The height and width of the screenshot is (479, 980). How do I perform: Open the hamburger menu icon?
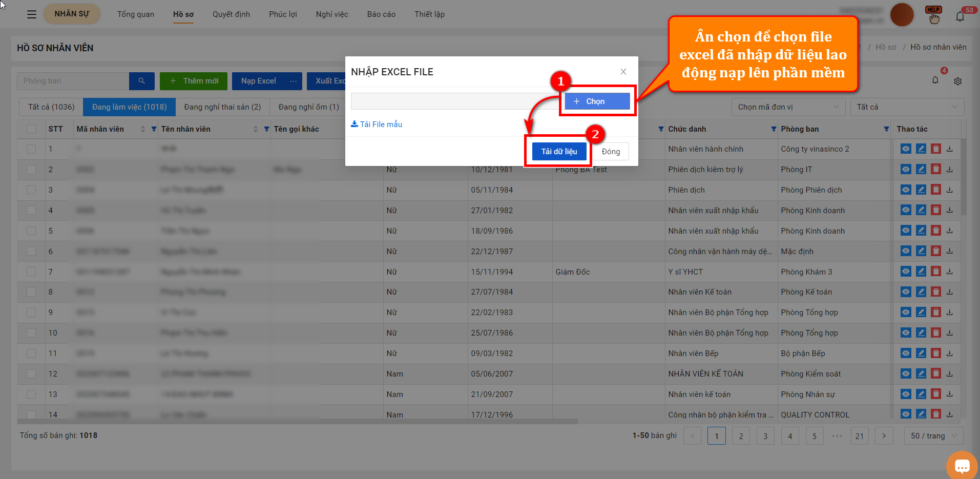(32, 14)
